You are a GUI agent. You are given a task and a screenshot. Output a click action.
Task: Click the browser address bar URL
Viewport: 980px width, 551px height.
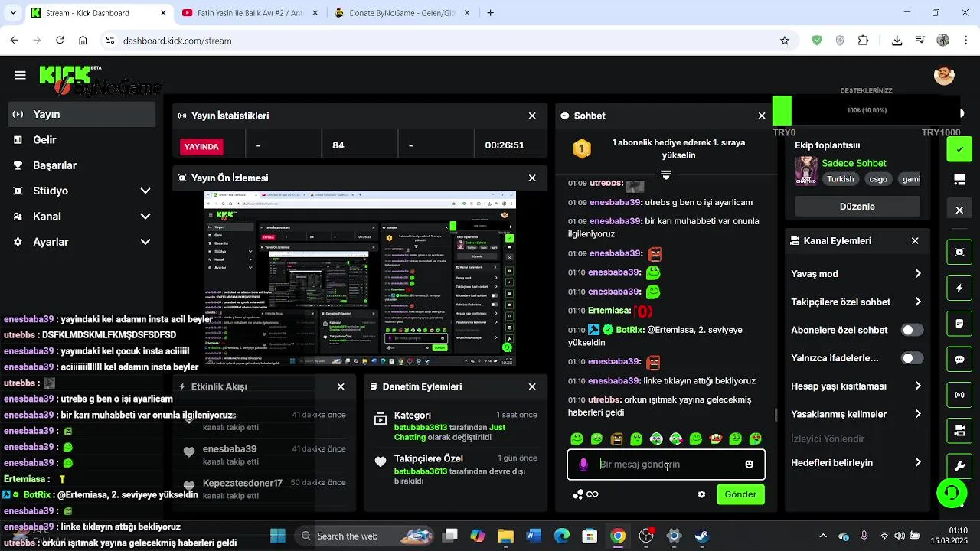[177, 41]
